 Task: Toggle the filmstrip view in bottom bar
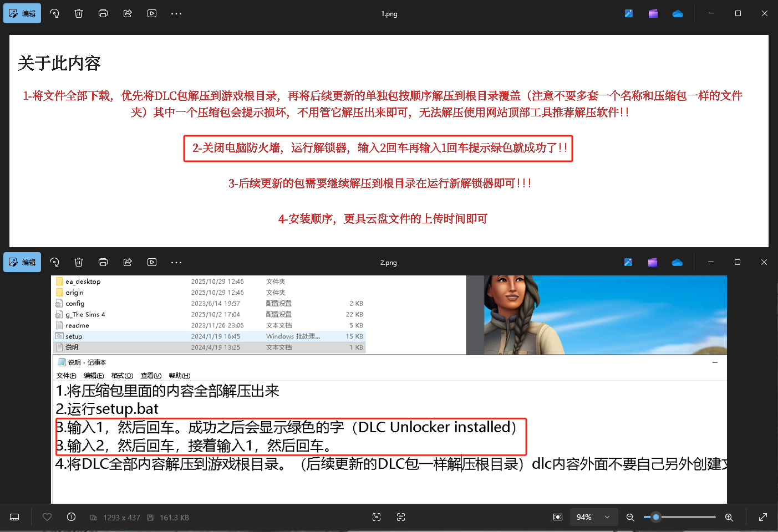click(x=15, y=517)
